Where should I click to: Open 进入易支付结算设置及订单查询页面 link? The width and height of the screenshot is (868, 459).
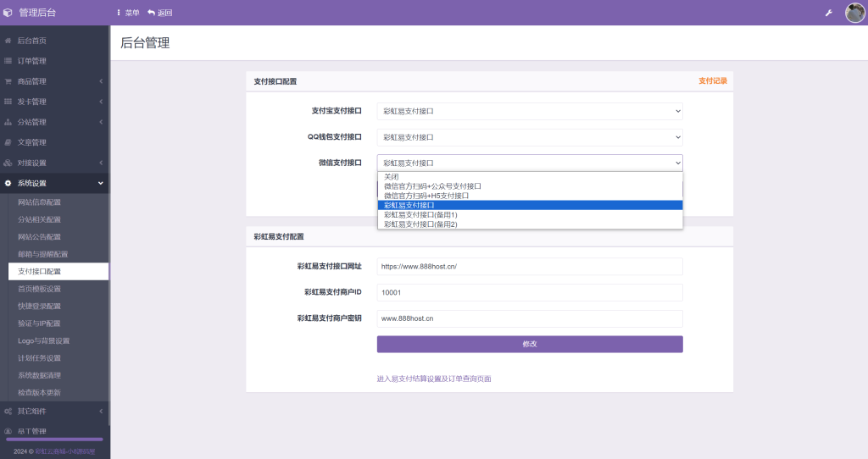tap(434, 379)
